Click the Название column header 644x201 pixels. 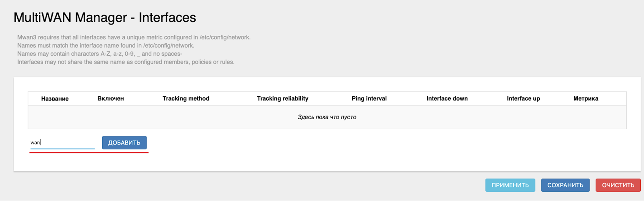(55, 99)
